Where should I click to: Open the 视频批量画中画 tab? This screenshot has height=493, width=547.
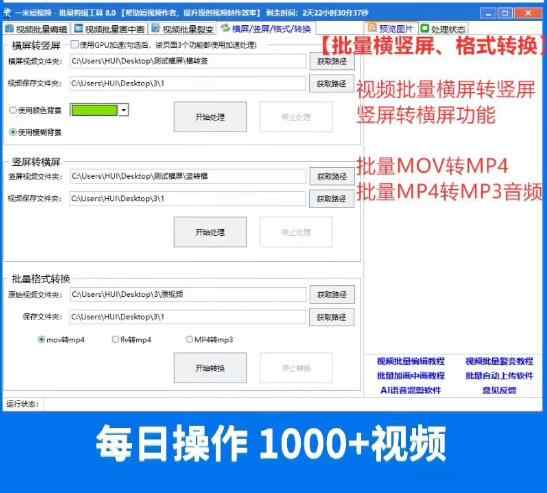click(110, 29)
